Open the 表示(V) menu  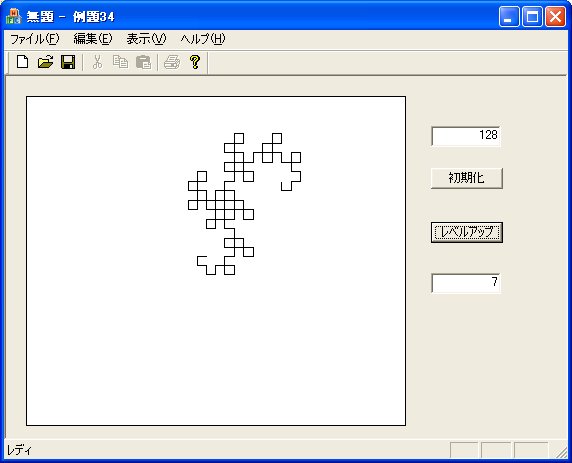[x=146, y=39]
